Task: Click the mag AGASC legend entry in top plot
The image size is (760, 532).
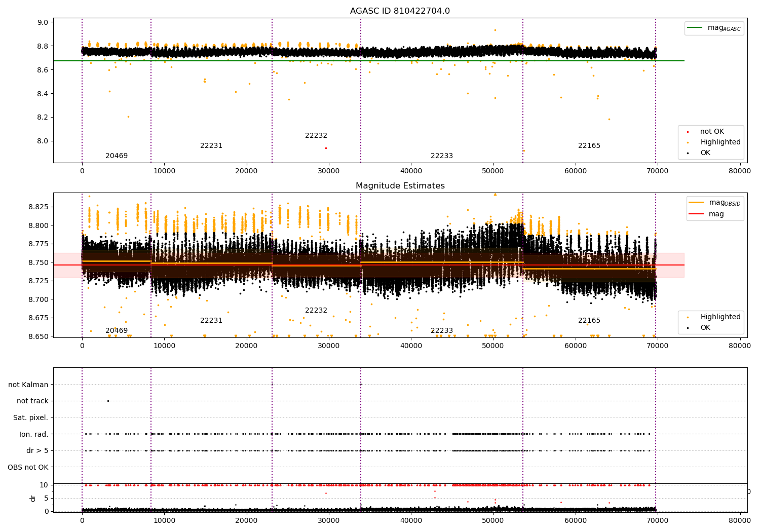Action: pos(714,28)
